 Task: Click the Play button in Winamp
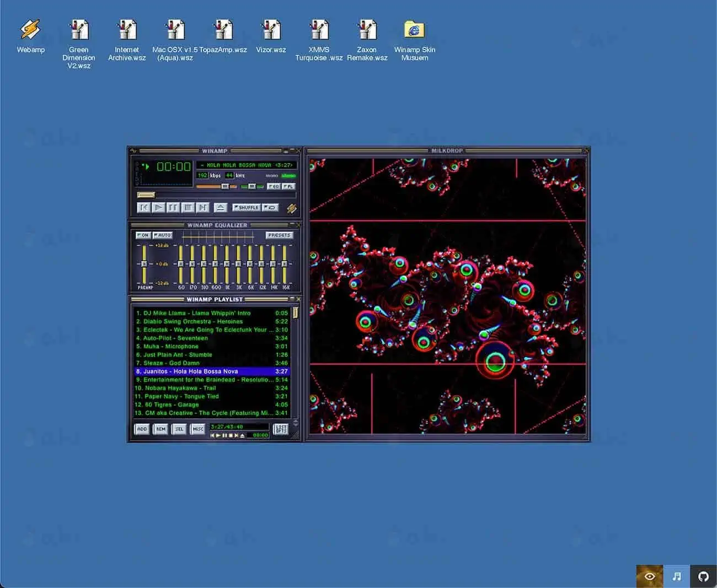pos(158,208)
